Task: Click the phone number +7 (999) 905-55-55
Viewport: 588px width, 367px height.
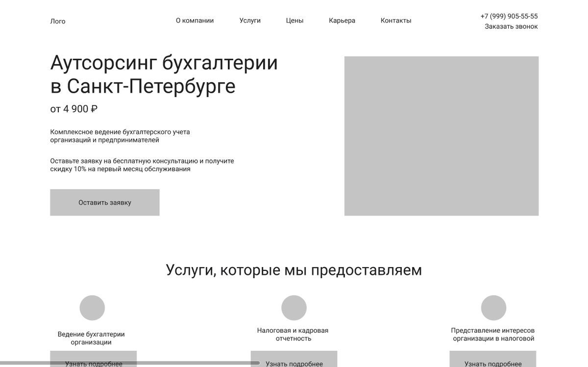Action: click(x=509, y=16)
